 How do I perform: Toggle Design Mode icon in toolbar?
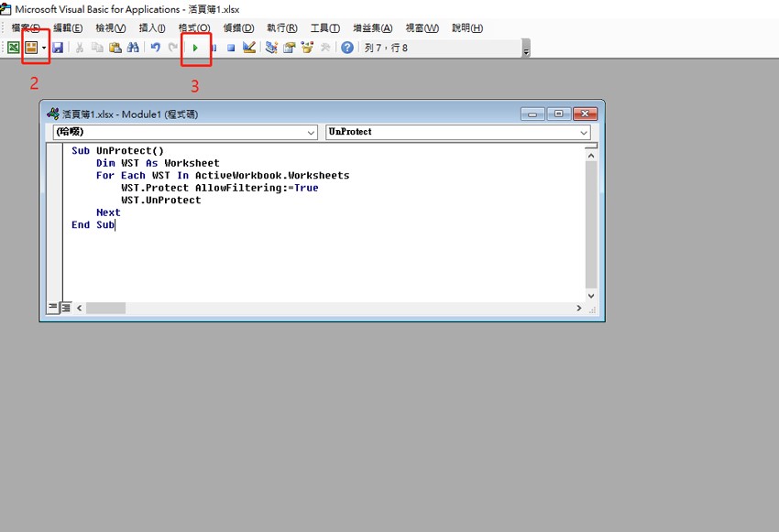(249, 48)
